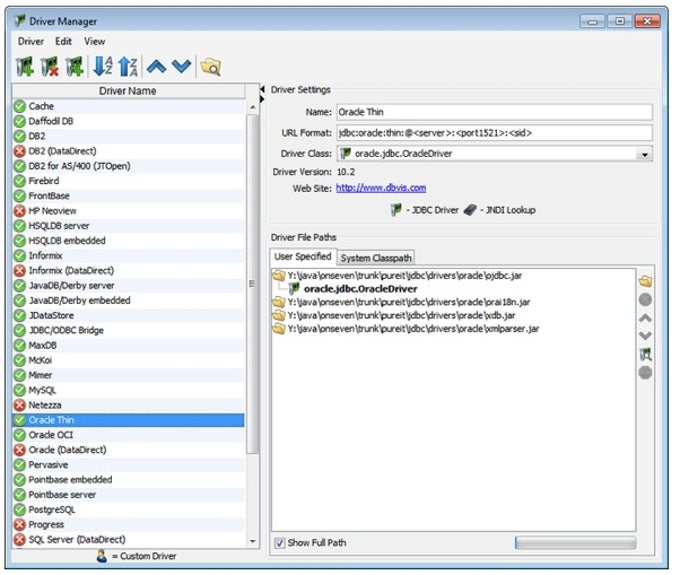
Task: Select the Progress driver
Action: click(x=128, y=525)
